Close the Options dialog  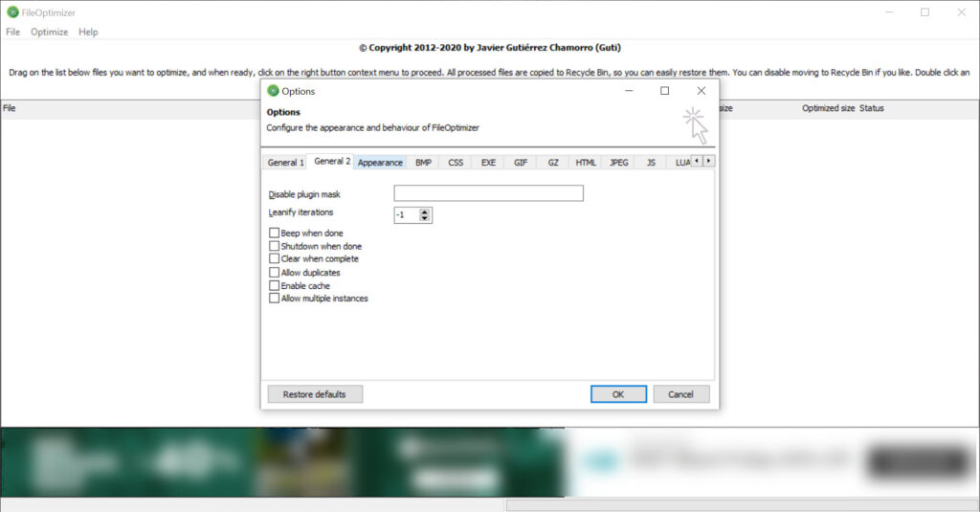click(702, 91)
